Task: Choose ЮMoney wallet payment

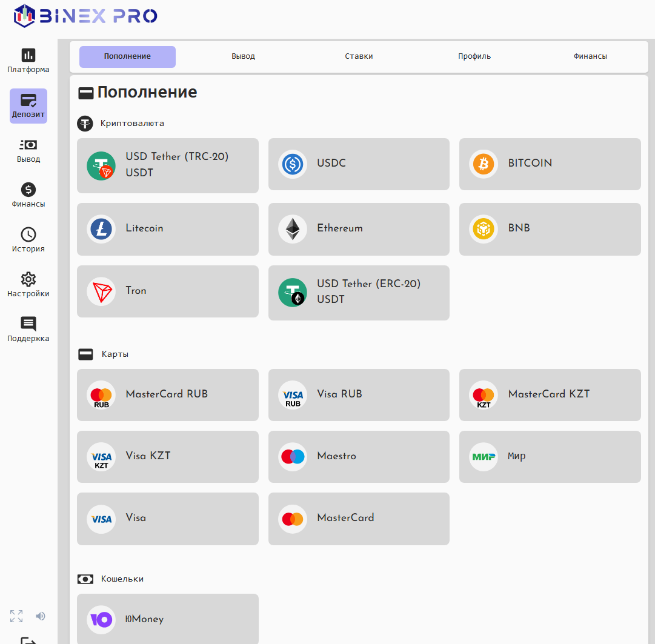Action: 167,619
